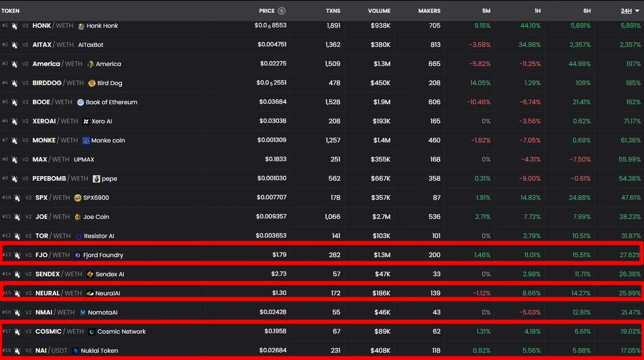Open the HONK / WETH pair

[x=52, y=26]
